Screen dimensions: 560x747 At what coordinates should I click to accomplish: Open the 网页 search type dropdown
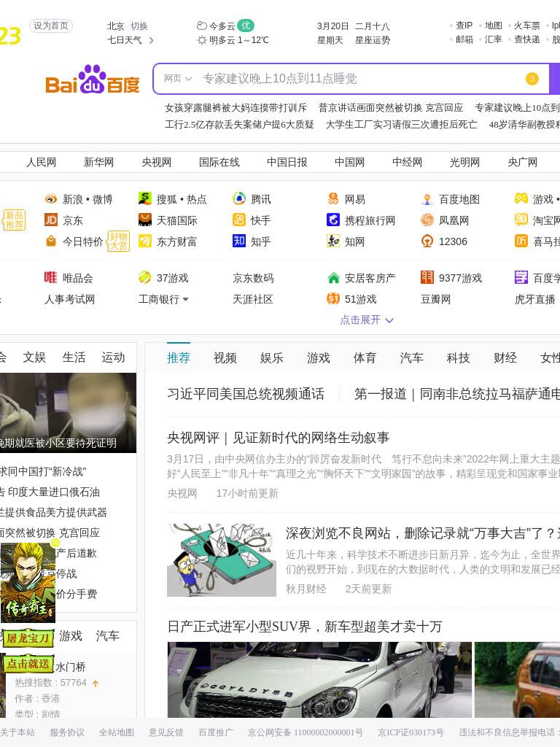click(178, 79)
